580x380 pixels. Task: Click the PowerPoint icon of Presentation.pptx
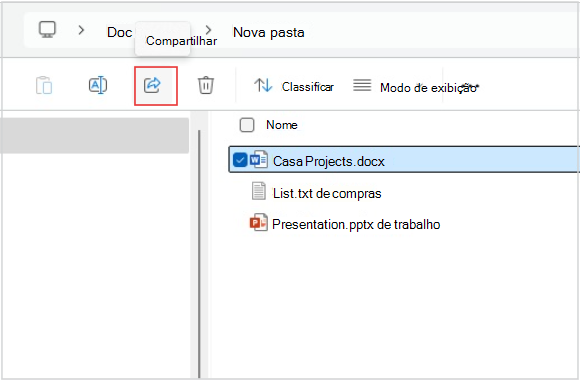coord(259,222)
